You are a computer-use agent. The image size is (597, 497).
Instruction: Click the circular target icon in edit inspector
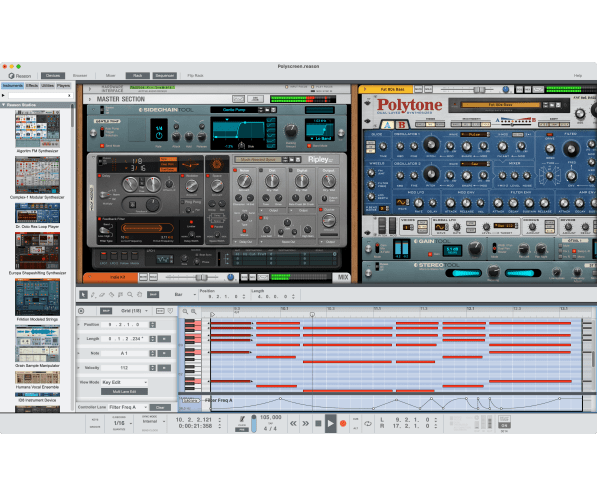(x=81, y=311)
